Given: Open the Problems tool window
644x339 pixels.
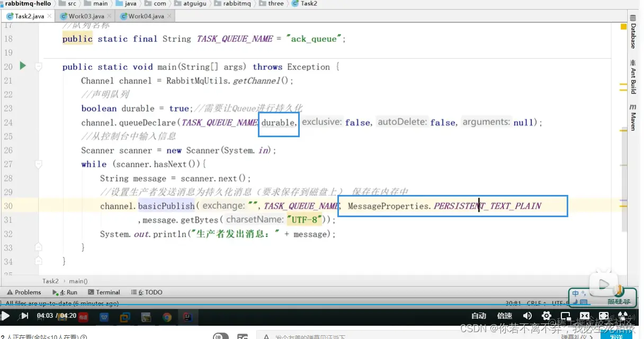Looking at the screenshot, I should click(24, 292).
